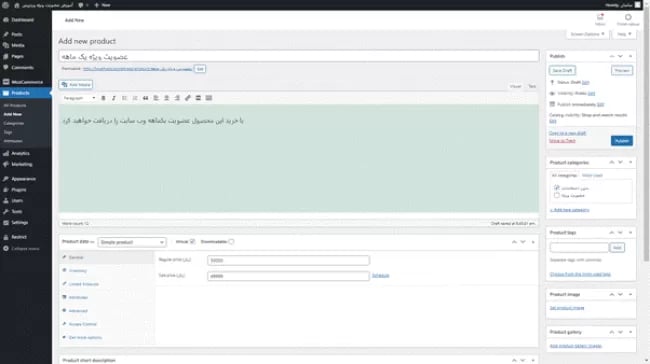Open the Screen Options dropdown
This screenshot has width=650, height=364.
pyautogui.click(x=587, y=34)
